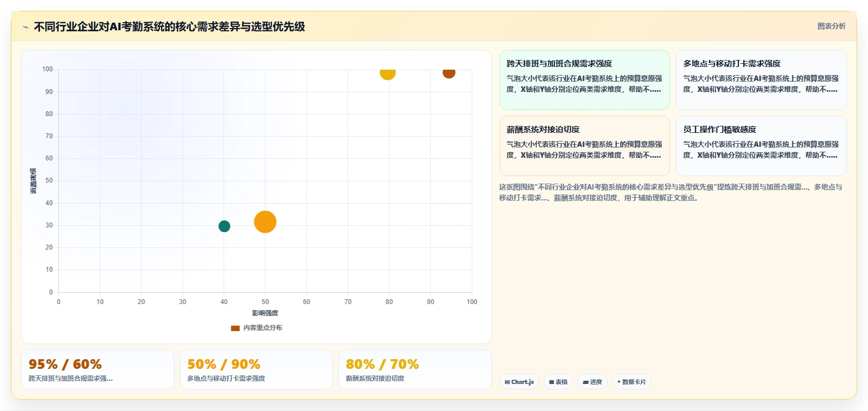Click the 影响强度 x-axis label
Viewport: 868px width, 411px height.
[265, 313]
